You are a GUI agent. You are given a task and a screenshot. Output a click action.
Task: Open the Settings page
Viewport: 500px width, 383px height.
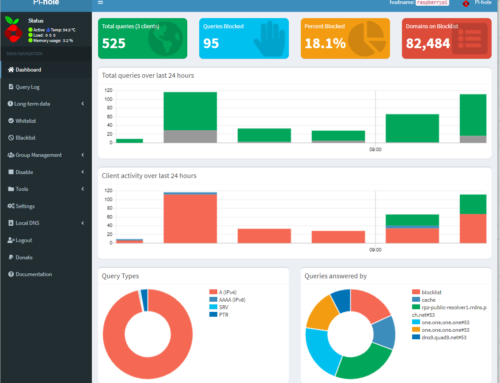tap(46, 206)
